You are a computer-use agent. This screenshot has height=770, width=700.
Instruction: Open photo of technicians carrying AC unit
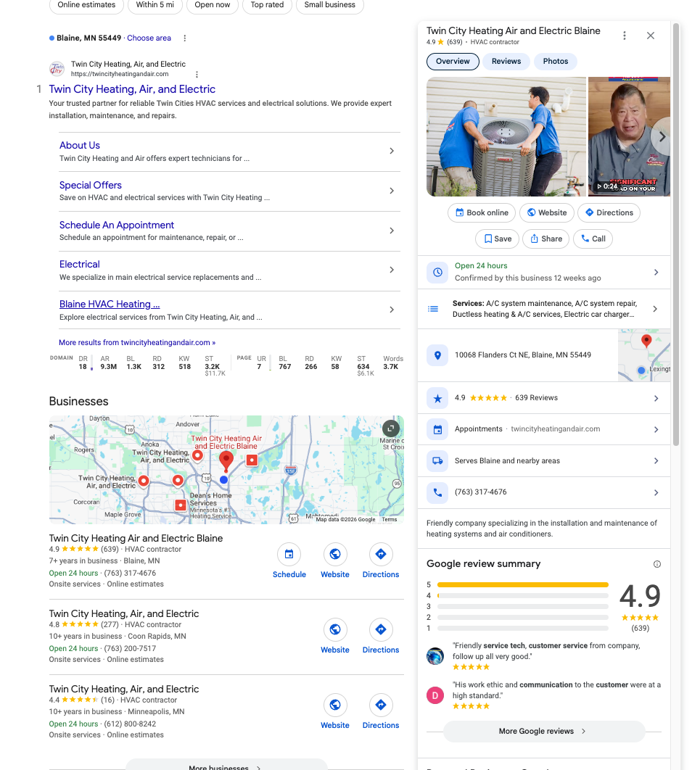(506, 136)
